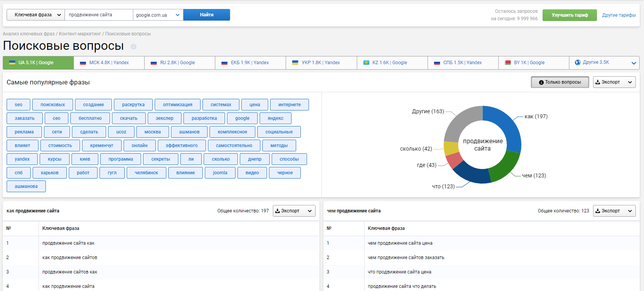Open Экспорт dropdown in чем продвижение сайта table
Viewport: 644px width, 291px height.
(x=614, y=211)
